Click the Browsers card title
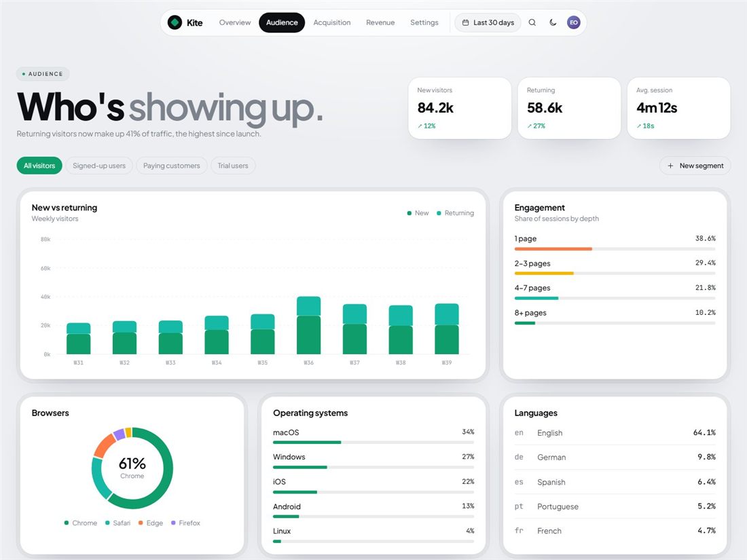This screenshot has width=747, height=560. click(x=50, y=413)
